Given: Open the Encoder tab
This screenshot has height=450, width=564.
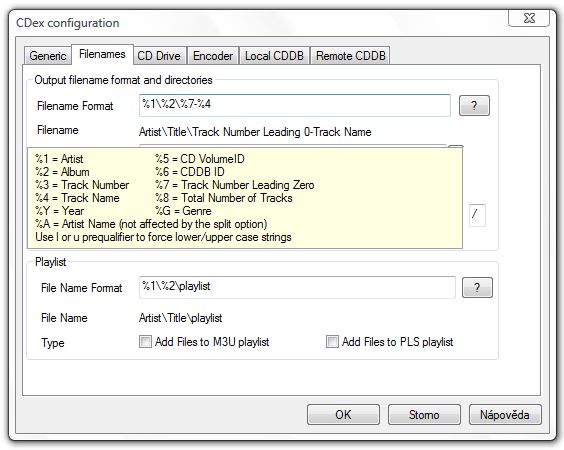Looking at the screenshot, I should (213, 56).
